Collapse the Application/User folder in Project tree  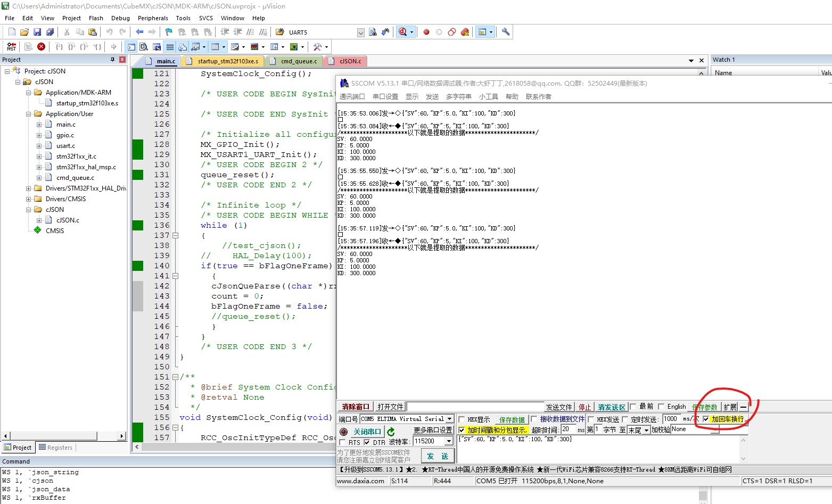tap(29, 114)
